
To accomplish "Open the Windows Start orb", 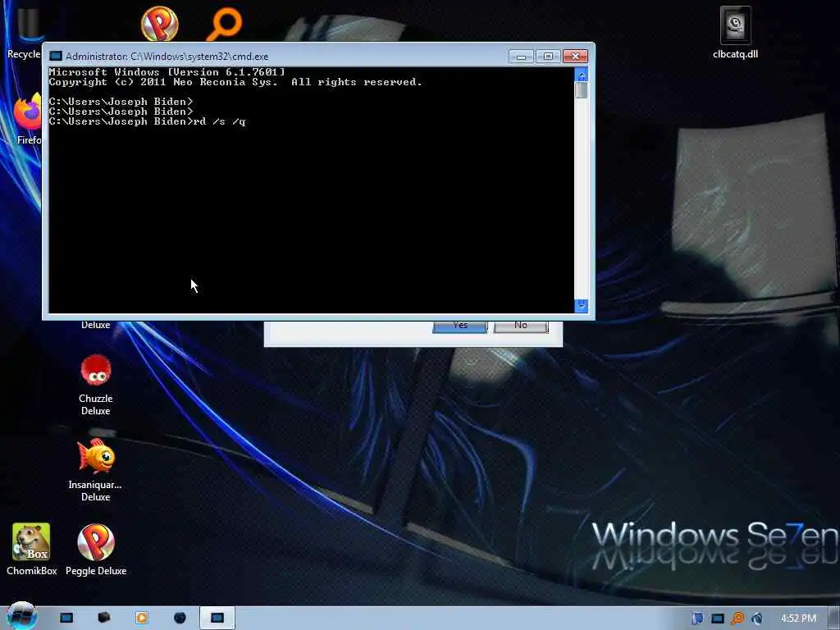I will click(22, 617).
